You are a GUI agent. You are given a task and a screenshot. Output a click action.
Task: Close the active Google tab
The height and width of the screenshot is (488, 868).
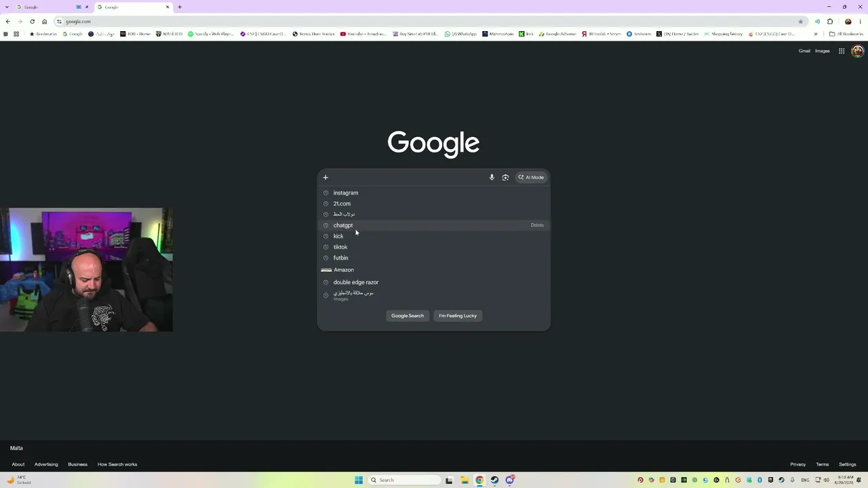coord(167,7)
